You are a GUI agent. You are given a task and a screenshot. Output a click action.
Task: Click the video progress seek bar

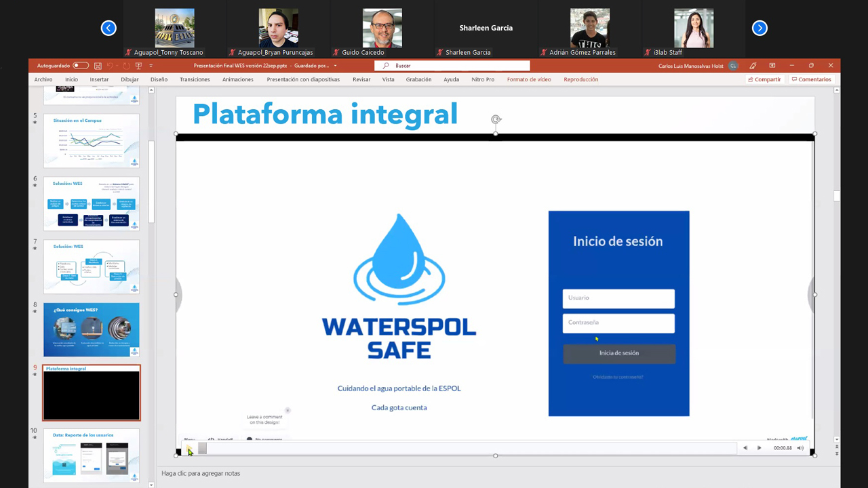tap(467, 448)
